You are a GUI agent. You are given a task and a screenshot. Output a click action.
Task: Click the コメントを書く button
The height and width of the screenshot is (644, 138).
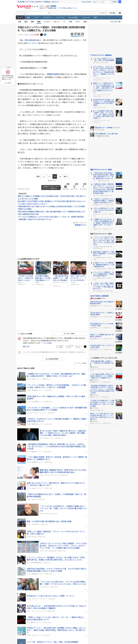tap(69, 333)
